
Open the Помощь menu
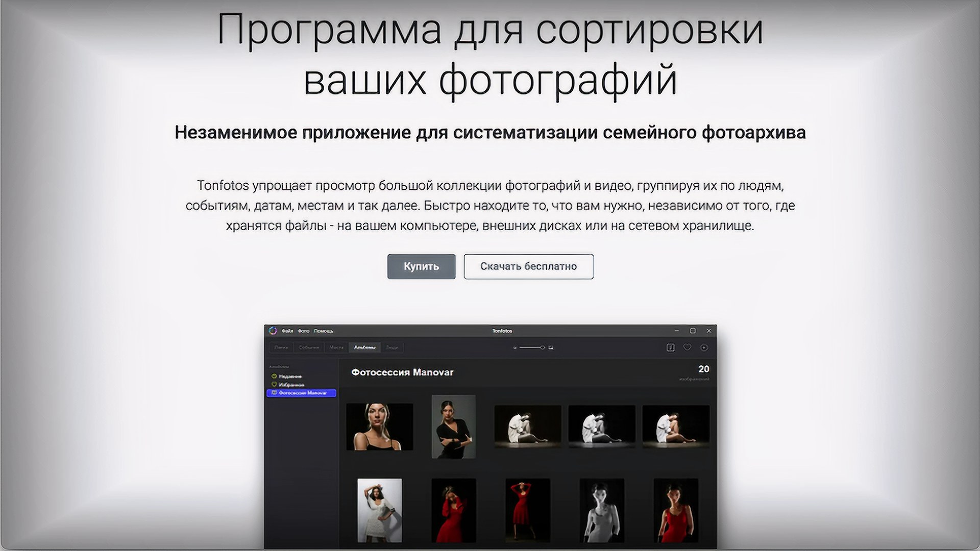pos(323,331)
